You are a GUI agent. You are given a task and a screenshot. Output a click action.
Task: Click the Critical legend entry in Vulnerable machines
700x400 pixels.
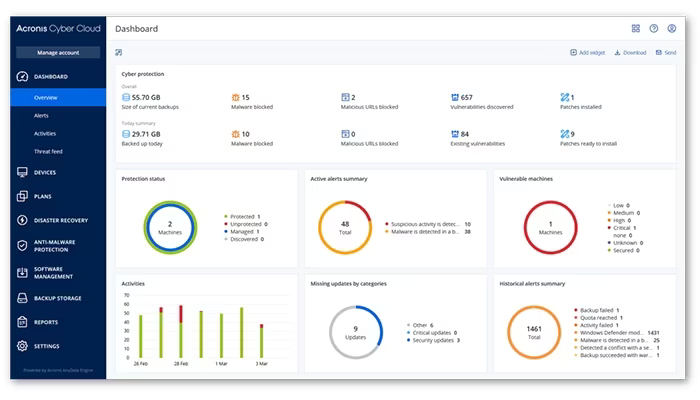pos(621,228)
